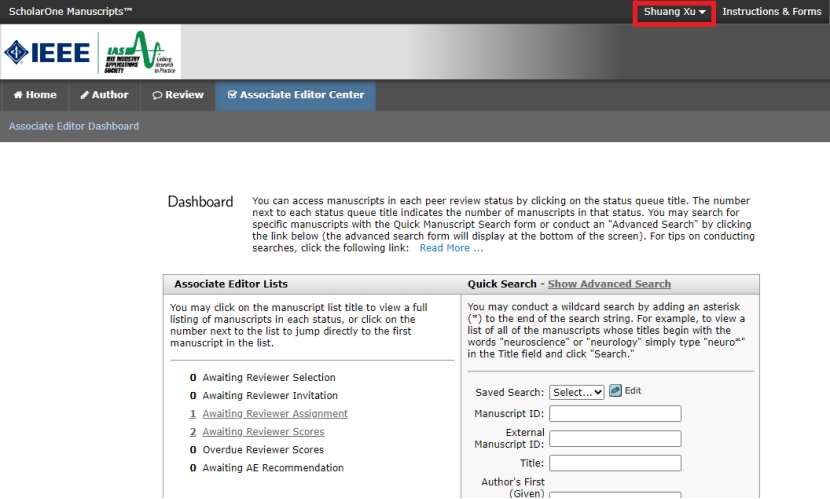Image resolution: width=830 pixels, height=499 pixels.
Task: Click the Associate Editor Dashboard breadcrumb
Action: 74,126
